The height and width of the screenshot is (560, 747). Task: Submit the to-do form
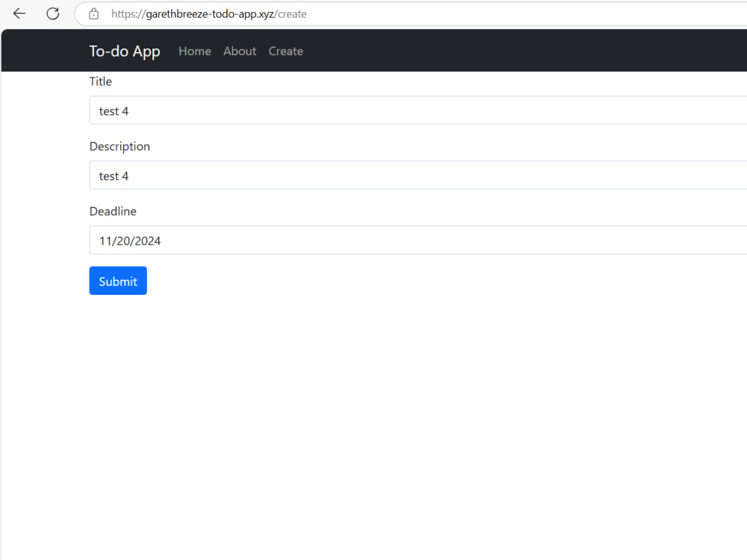pyautogui.click(x=118, y=281)
